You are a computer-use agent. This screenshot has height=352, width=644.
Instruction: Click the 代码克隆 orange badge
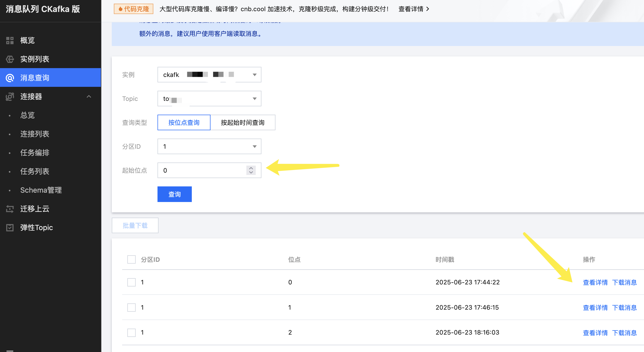click(x=134, y=9)
